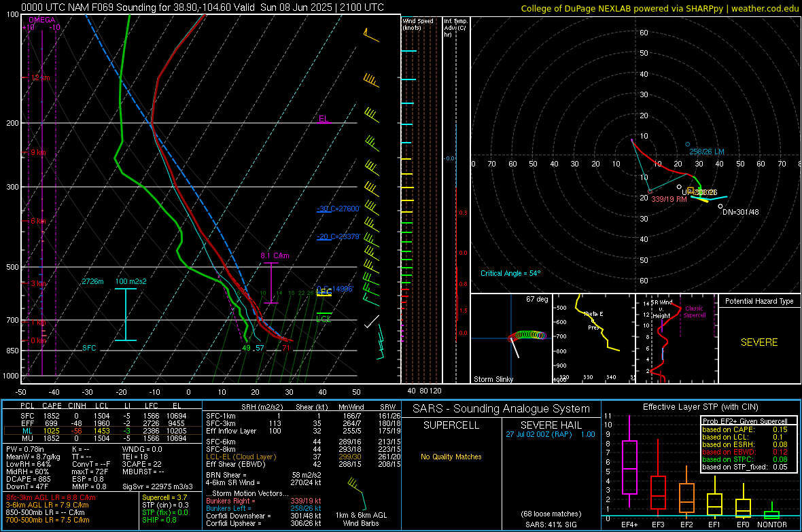Click the SHIP = 0.8 parameter
Viewport: 802px width, 532px height.
[x=160, y=520]
